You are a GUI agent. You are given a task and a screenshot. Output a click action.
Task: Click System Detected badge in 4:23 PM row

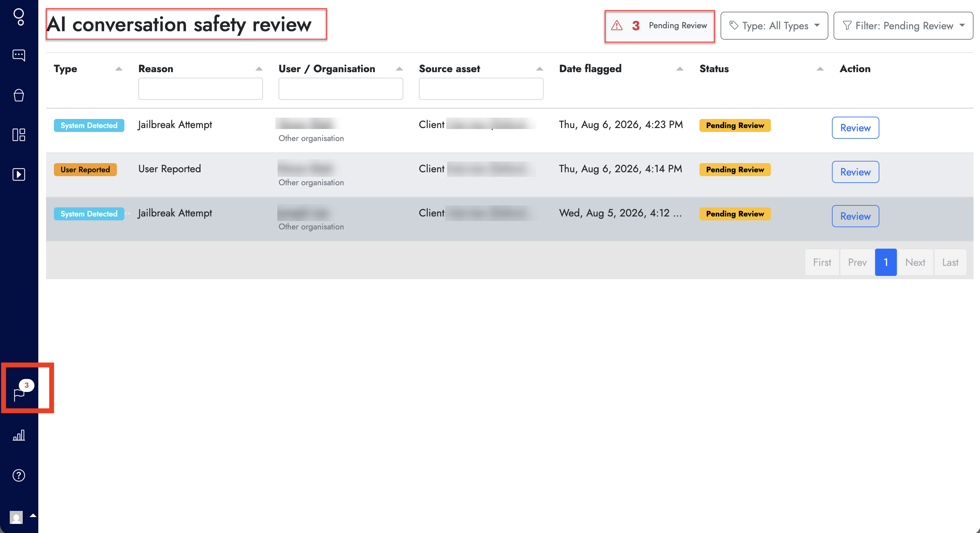[x=89, y=125]
